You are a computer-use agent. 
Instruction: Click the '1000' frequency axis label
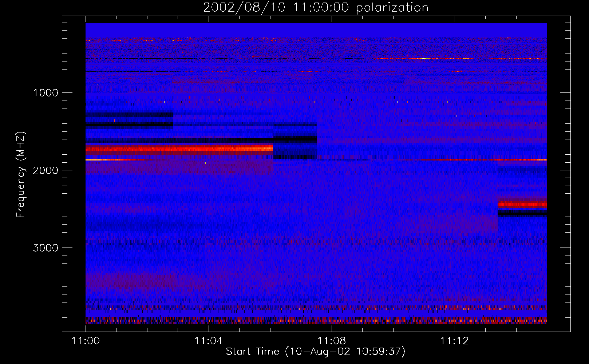point(46,93)
